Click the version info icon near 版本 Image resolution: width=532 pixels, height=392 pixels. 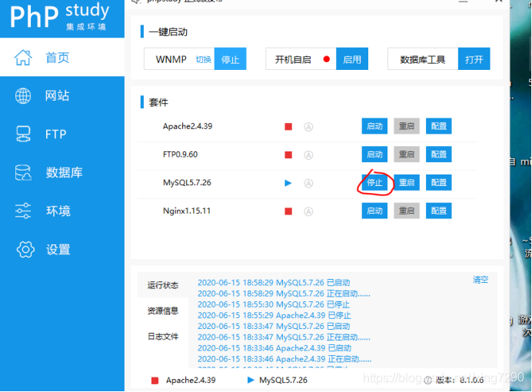pos(428,380)
